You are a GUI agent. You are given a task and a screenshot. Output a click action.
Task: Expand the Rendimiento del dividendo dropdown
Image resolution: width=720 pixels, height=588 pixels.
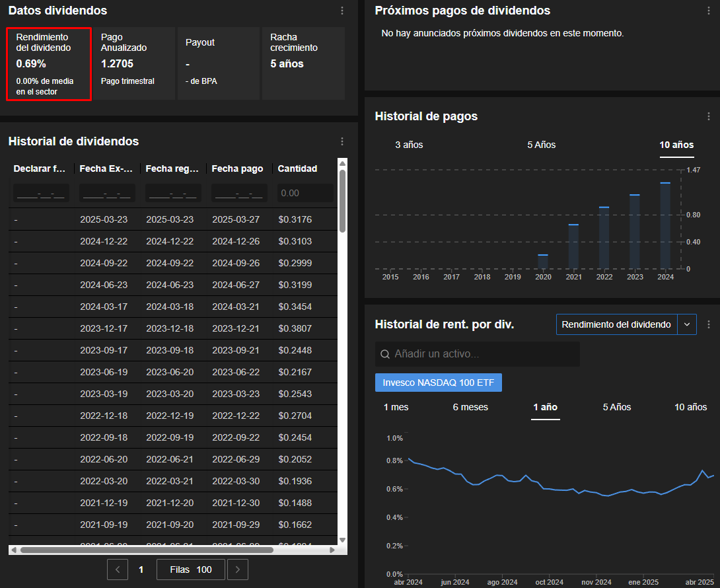(687, 324)
